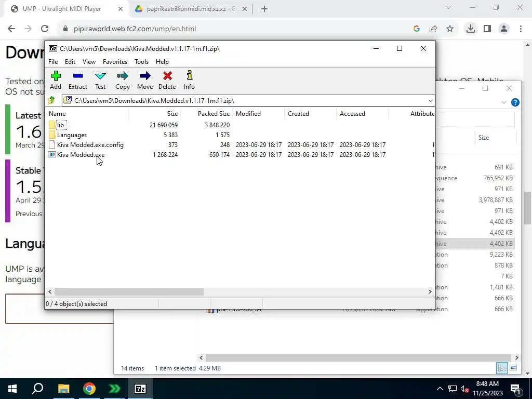This screenshot has width=532, height=399.
Task: Open the Edit menu
Action: point(70,62)
